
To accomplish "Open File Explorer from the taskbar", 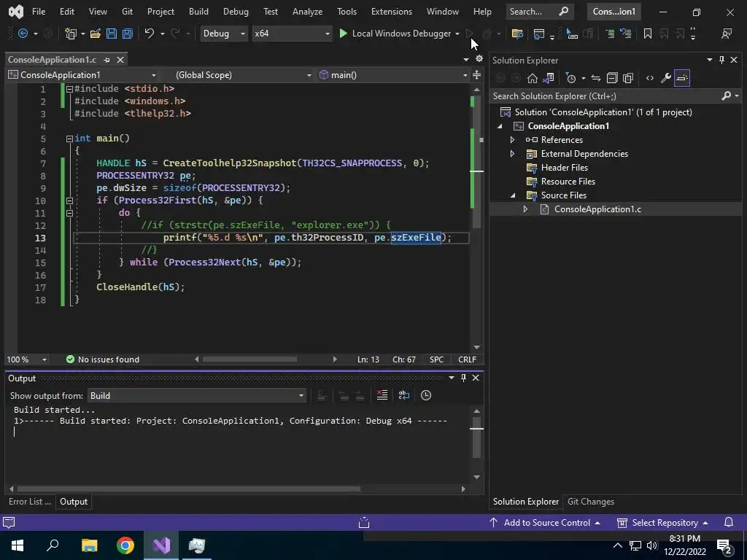I will (89, 545).
